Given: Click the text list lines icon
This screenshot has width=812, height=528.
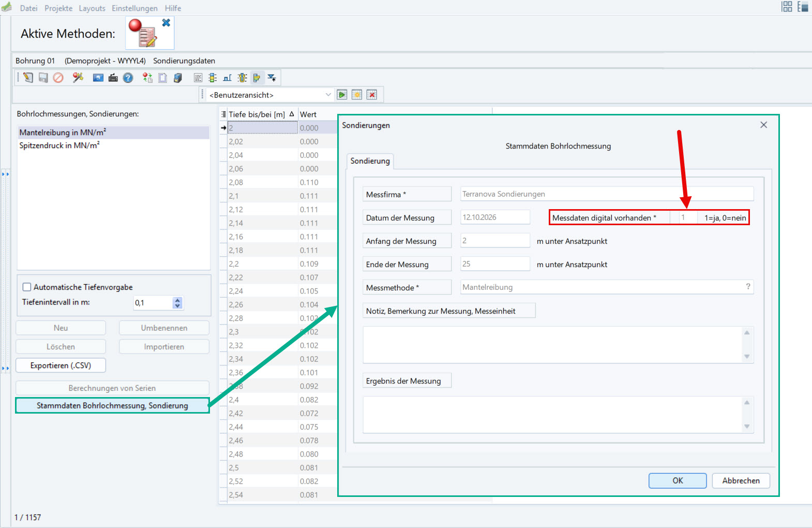Looking at the screenshot, I should pos(198,78).
